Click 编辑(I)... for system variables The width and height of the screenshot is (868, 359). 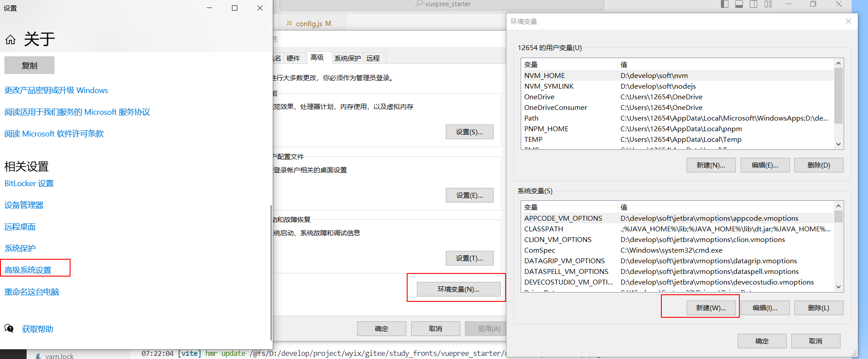pyautogui.click(x=765, y=308)
